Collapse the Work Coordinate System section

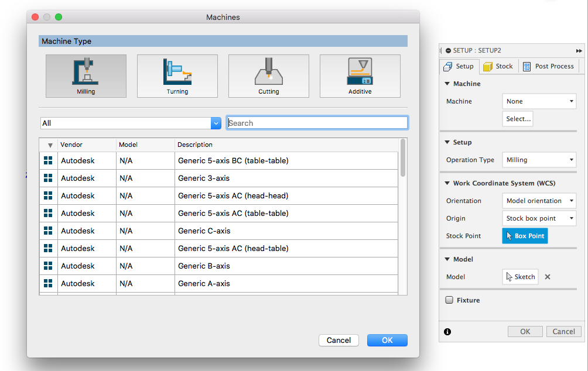point(447,183)
